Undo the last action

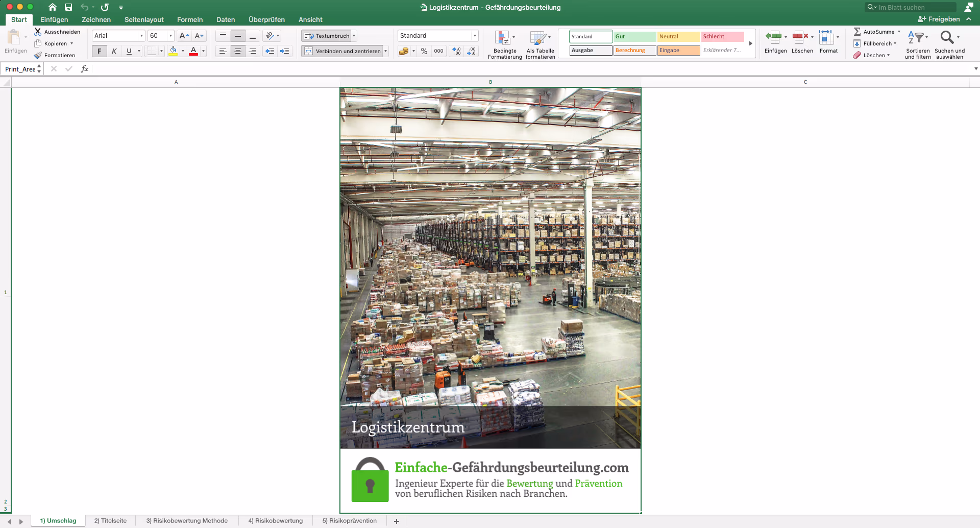[85, 7]
